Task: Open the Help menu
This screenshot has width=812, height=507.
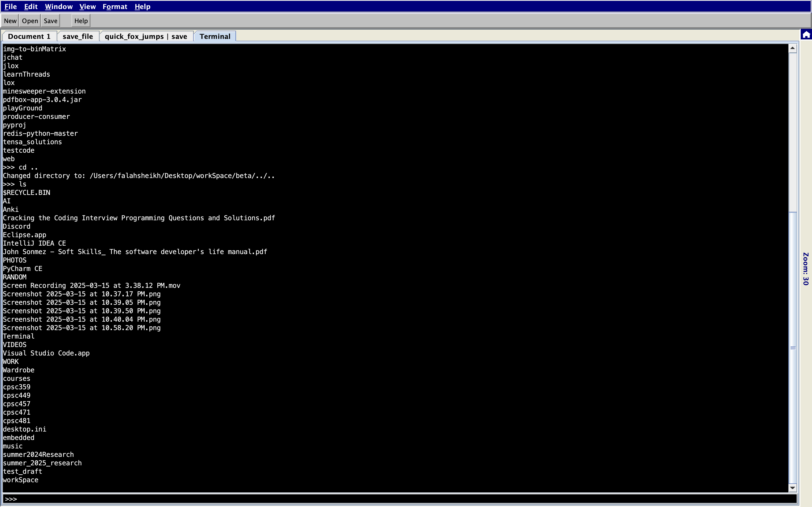Action: 142,6
